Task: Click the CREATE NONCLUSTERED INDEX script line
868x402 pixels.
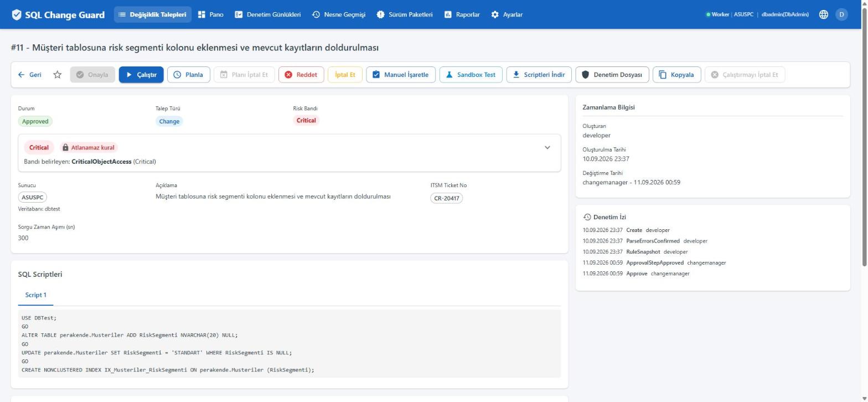Action: (168, 370)
